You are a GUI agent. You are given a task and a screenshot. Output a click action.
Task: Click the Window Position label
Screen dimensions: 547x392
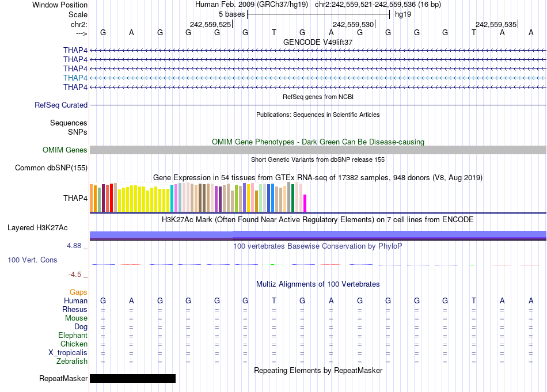60,5
